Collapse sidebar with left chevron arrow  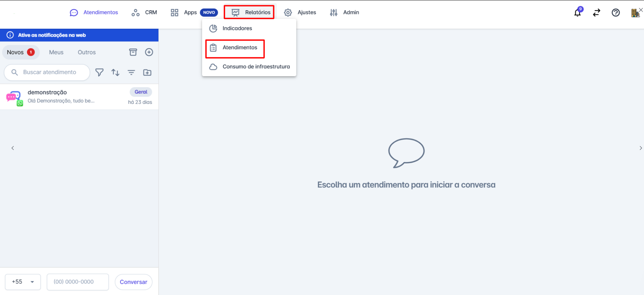tap(13, 148)
